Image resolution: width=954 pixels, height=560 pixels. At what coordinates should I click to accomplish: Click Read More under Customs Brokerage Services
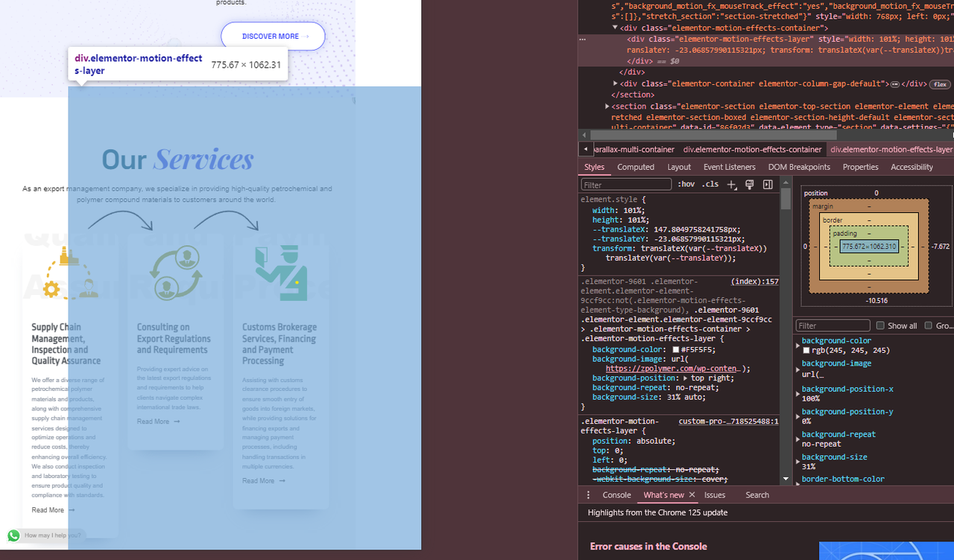[263, 481]
